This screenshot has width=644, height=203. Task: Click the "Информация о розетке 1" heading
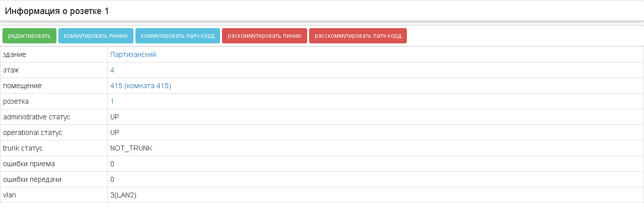57,11
